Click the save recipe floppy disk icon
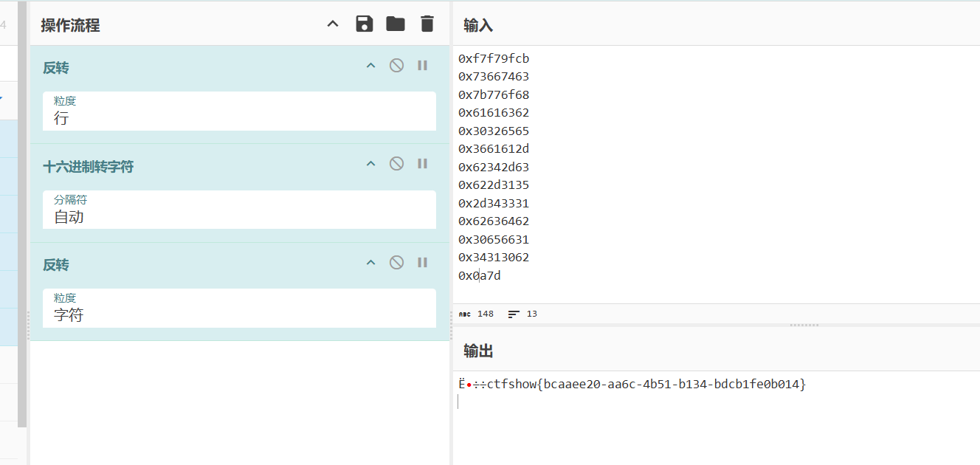 pyautogui.click(x=365, y=24)
